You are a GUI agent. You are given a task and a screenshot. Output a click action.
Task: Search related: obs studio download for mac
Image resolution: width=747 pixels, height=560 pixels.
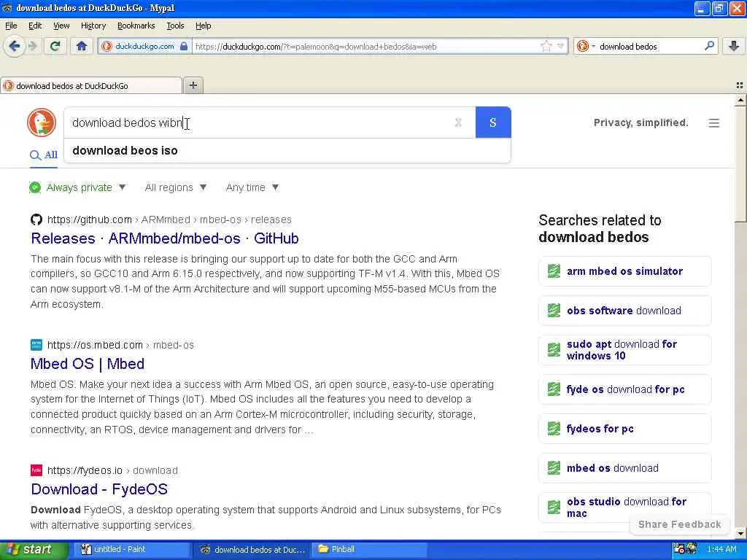(x=624, y=507)
